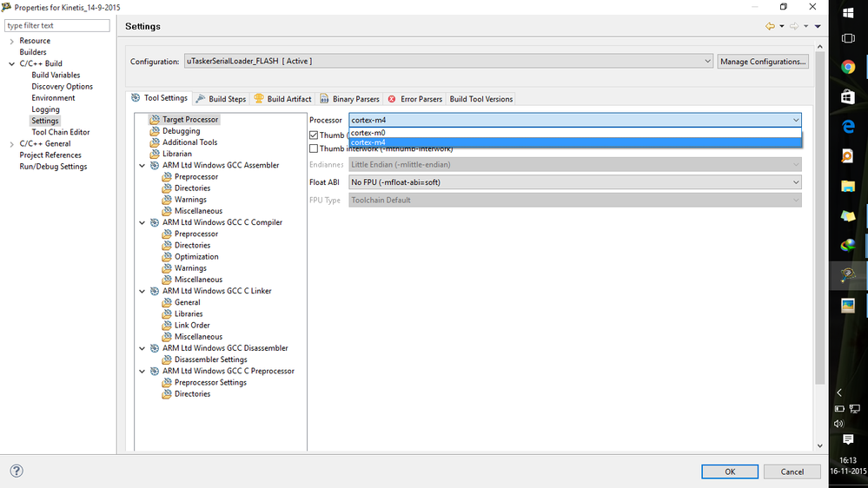Collapse ARM Ltd Windows GCC Disassembler node
The height and width of the screenshot is (488, 868).
tap(142, 348)
